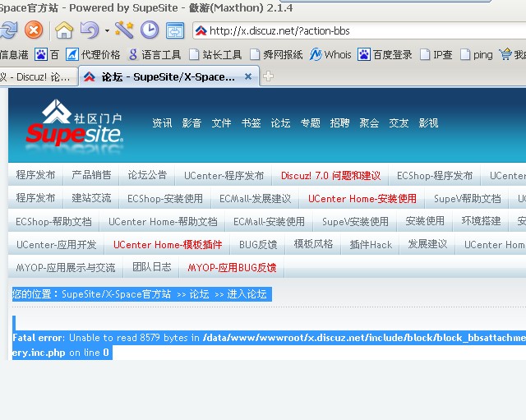
Task: Open the 书签 navigation item
Action: (x=251, y=123)
